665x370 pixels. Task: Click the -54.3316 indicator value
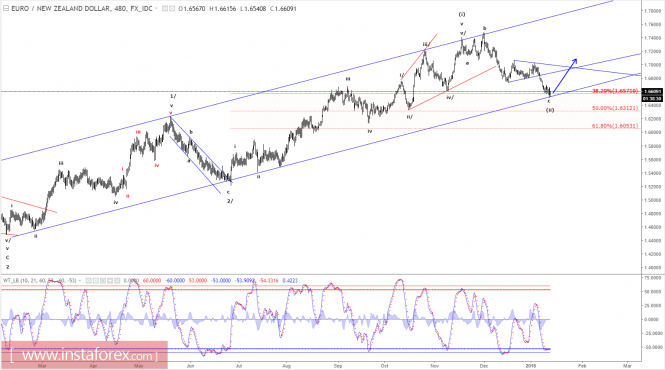268,280
